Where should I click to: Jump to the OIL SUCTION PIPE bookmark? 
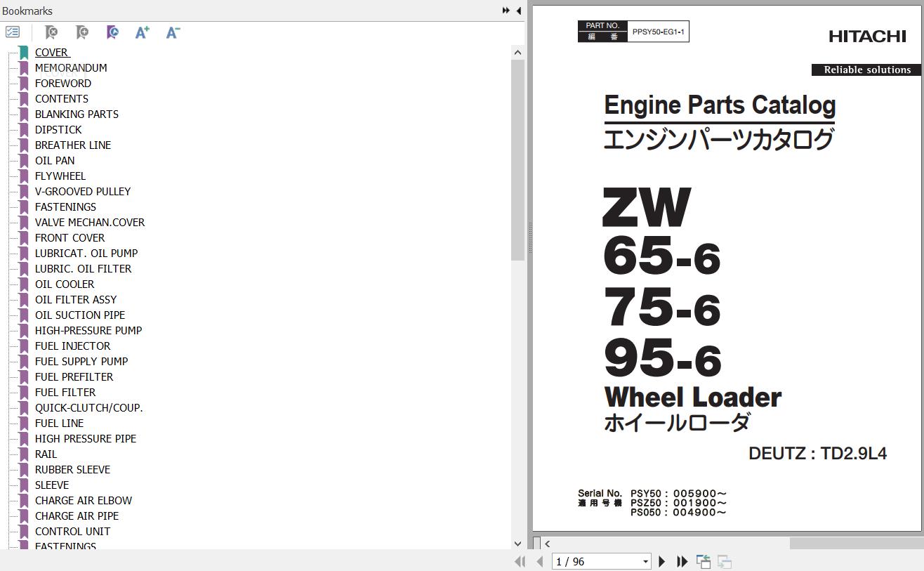pyautogui.click(x=80, y=315)
